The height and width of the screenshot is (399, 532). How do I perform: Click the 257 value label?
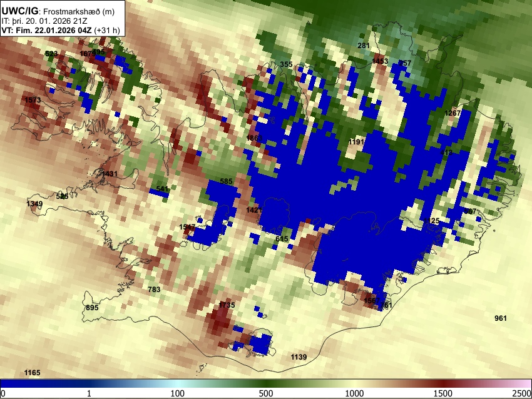(x=405, y=63)
